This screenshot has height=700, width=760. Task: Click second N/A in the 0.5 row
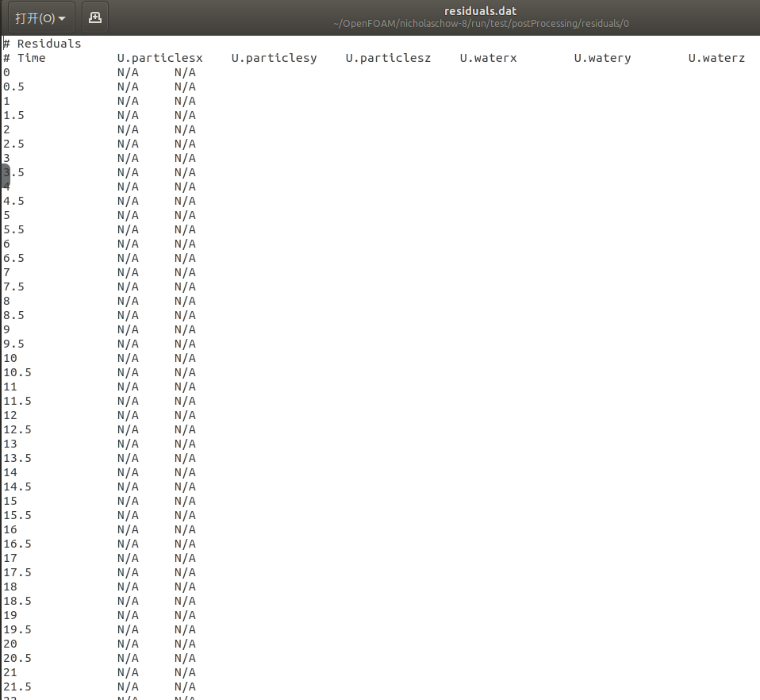click(x=185, y=87)
